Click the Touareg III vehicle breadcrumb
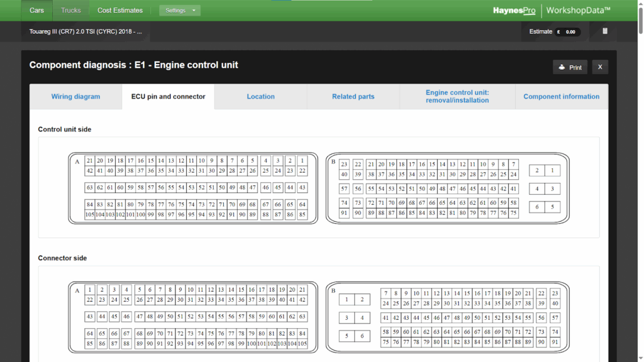This screenshot has width=644, height=362. (x=86, y=31)
